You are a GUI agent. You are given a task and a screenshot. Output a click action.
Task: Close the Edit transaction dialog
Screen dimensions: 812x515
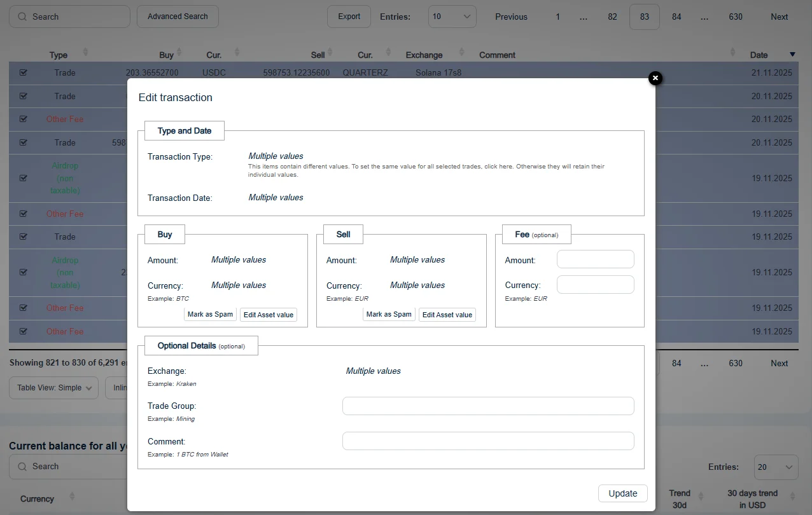point(655,78)
